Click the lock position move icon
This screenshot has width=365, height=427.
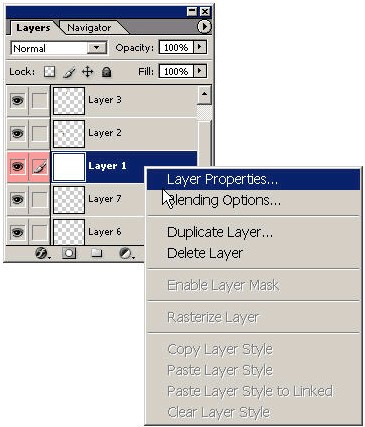click(x=88, y=72)
